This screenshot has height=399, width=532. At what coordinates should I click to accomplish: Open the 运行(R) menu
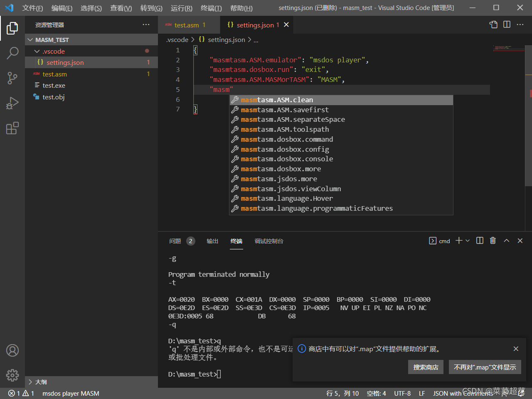click(x=181, y=8)
